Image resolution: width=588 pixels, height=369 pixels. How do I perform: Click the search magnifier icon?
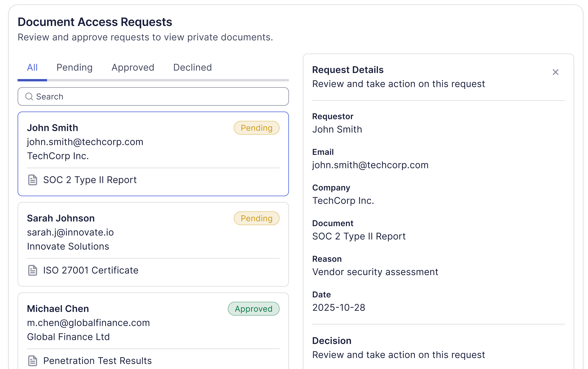pos(29,96)
